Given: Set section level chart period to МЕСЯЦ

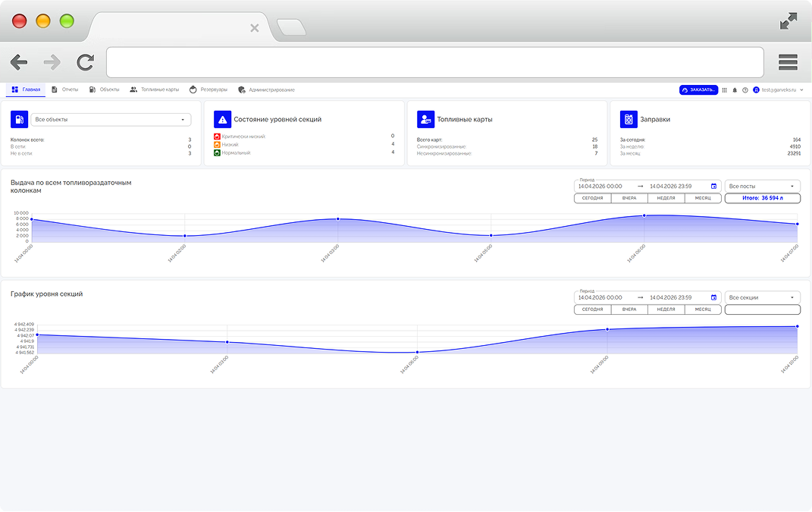Looking at the screenshot, I should (703, 309).
